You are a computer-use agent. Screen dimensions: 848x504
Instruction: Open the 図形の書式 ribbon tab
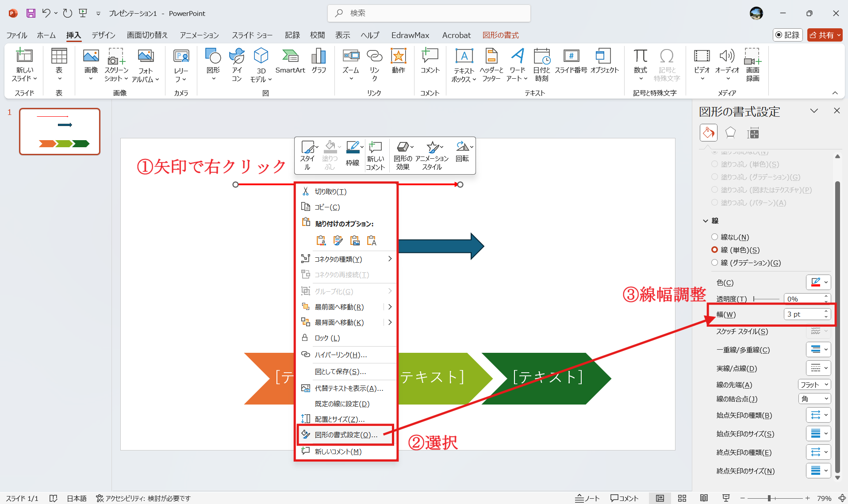coord(500,35)
